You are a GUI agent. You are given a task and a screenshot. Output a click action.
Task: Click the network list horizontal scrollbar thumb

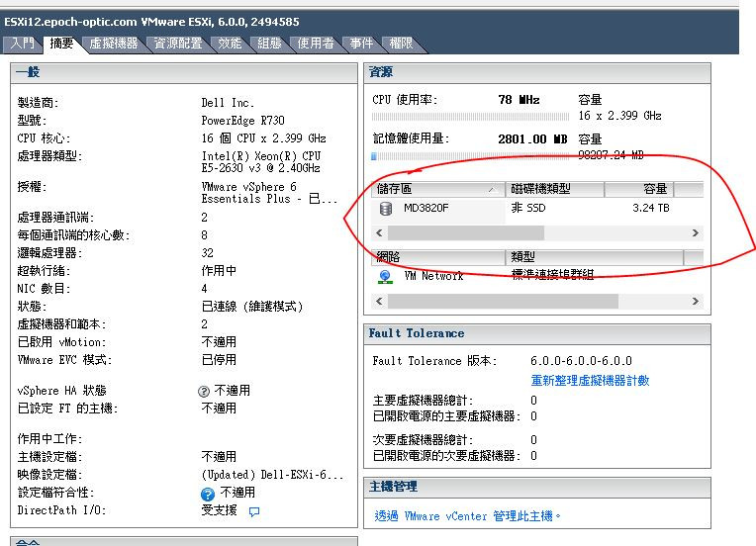click(503, 302)
